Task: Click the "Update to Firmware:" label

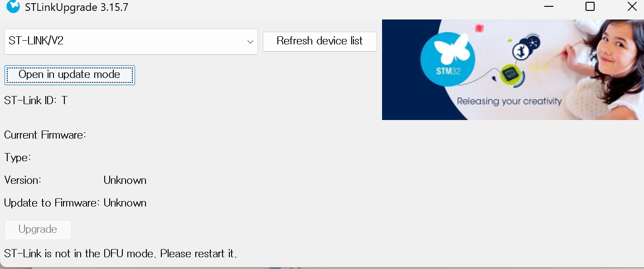Action: click(x=52, y=203)
